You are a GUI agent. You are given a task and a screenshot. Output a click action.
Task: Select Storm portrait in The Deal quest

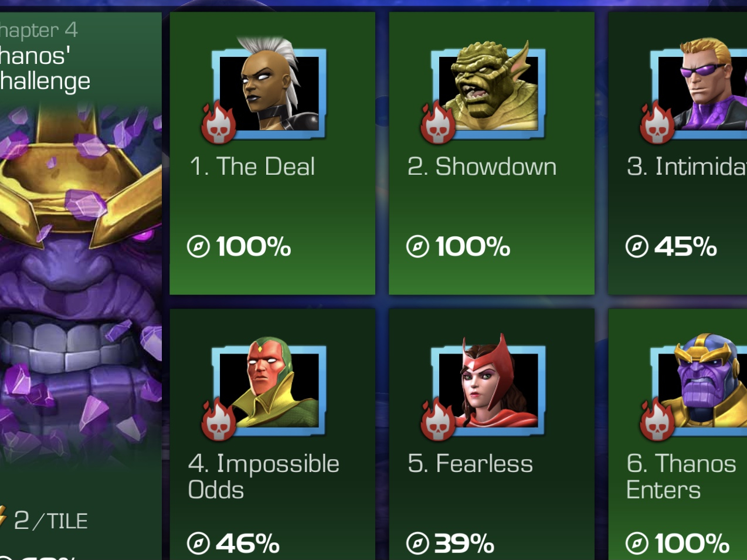pyautogui.click(x=269, y=88)
